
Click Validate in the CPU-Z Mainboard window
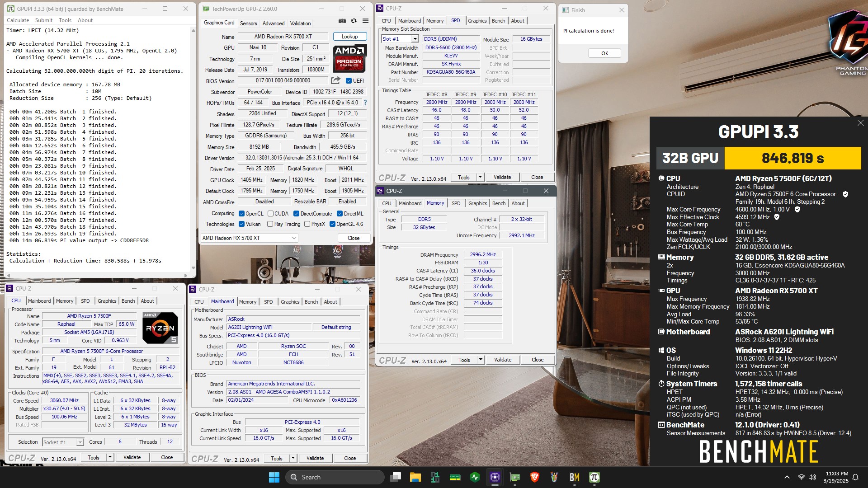pyautogui.click(x=315, y=458)
